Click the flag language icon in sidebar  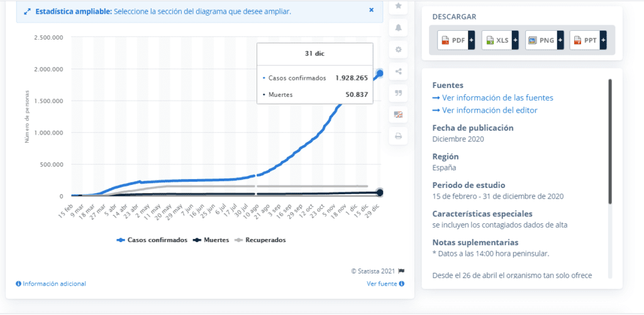(398, 114)
